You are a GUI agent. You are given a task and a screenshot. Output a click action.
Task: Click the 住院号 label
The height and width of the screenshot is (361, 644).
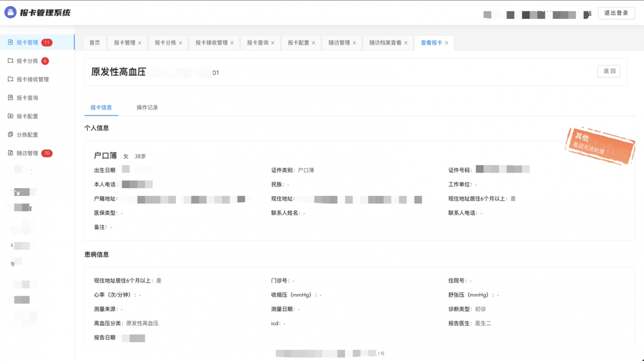pos(457,281)
